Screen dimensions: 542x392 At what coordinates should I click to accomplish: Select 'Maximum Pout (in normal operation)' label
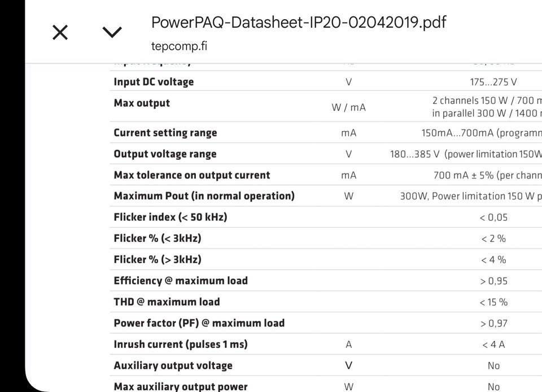(204, 196)
